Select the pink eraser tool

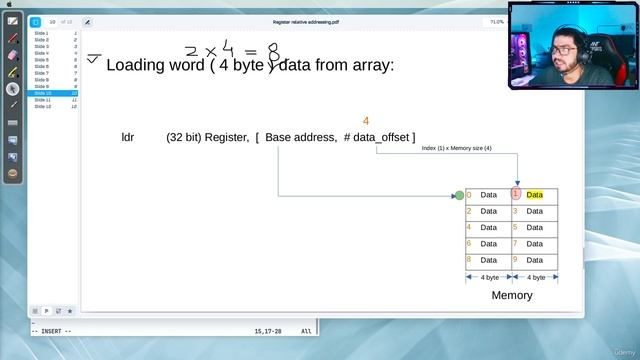click(13, 55)
